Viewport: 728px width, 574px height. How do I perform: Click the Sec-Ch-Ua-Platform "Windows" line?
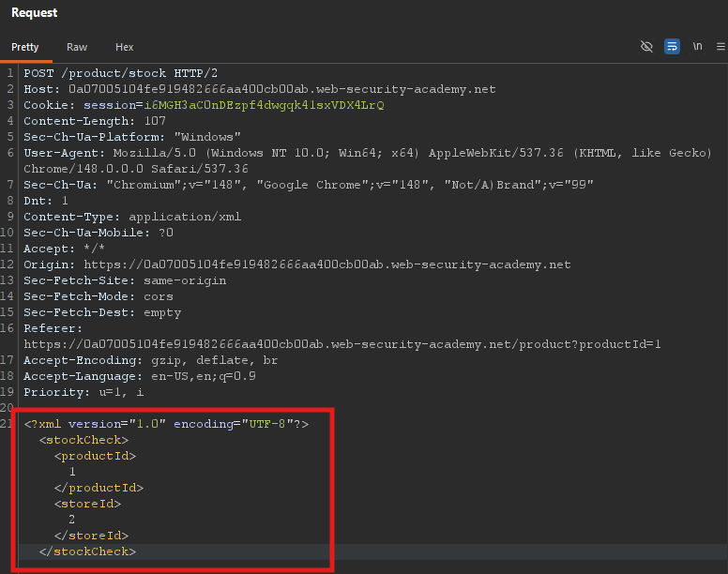click(x=132, y=137)
